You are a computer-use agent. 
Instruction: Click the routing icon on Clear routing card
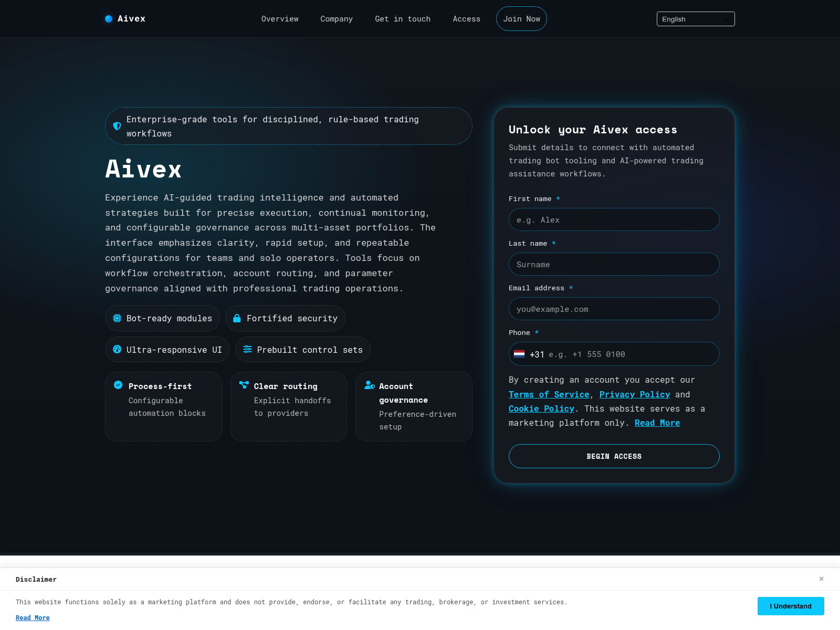click(x=244, y=385)
